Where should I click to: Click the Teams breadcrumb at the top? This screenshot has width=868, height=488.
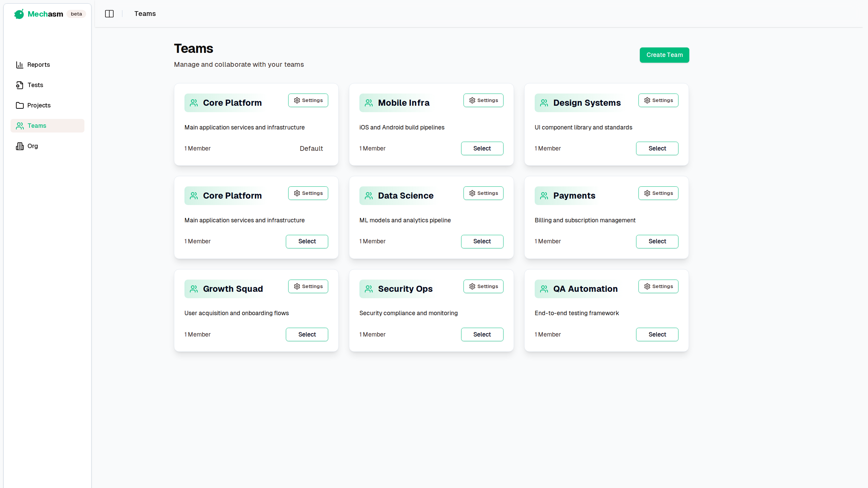(145, 14)
